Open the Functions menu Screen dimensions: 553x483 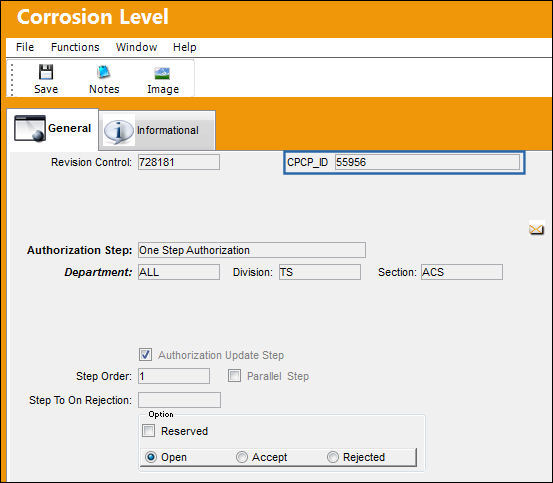coord(75,47)
